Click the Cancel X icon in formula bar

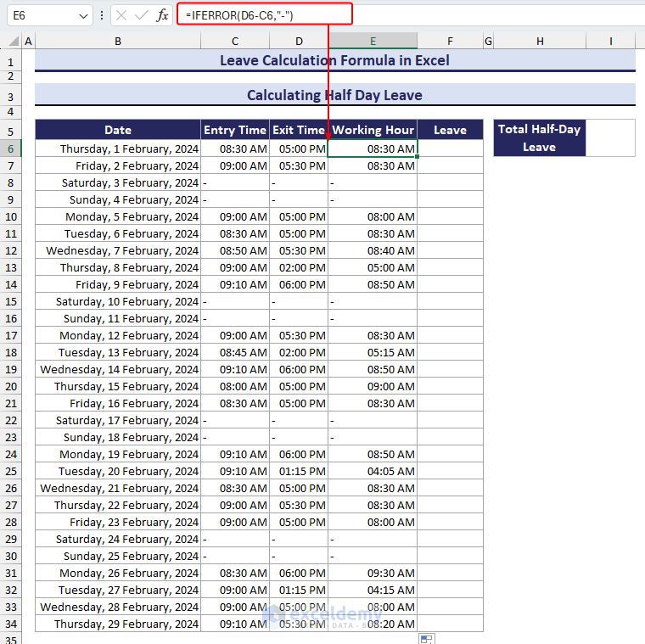pyautogui.click(x=121, y=15)
